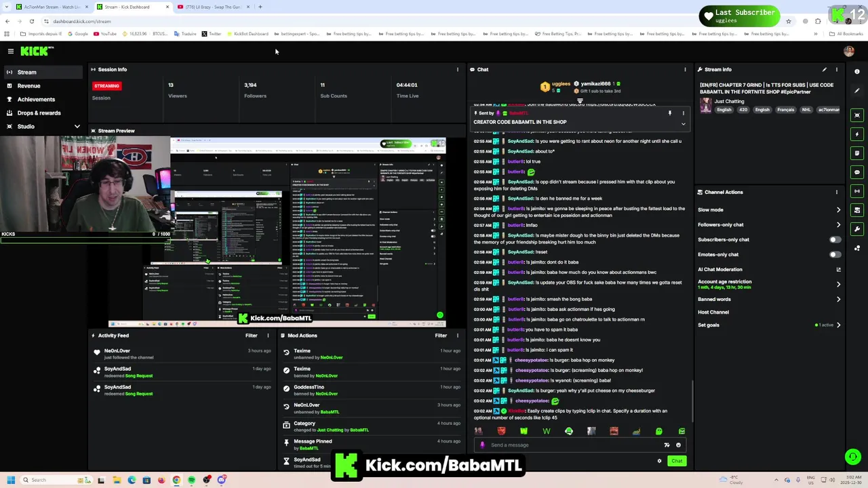Click the info icon in right sidebar
Viewport: 868px width, 488px height.
857,71
